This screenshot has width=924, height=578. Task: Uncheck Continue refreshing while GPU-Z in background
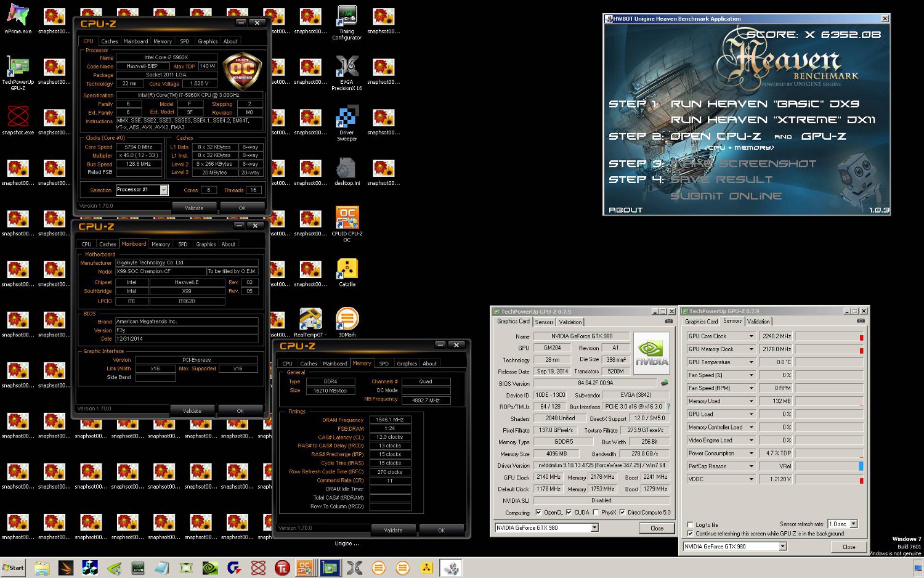tap(690, 534)
